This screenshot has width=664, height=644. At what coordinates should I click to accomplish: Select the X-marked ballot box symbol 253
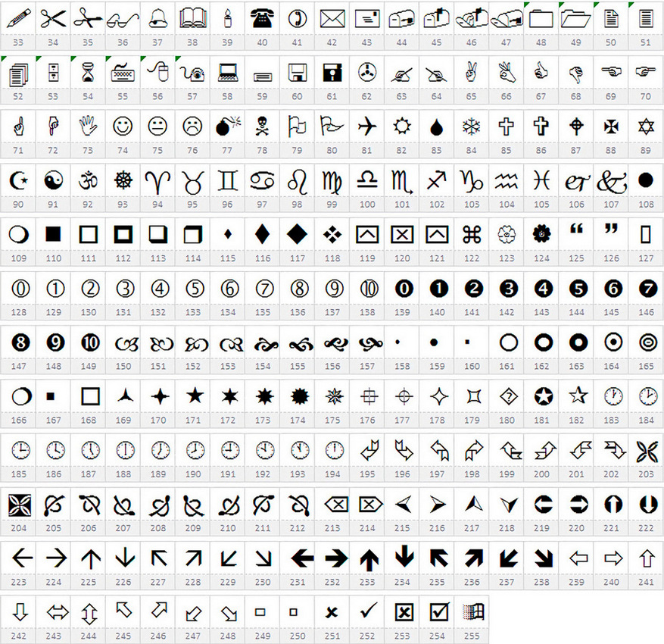pyautogui.click(x=402, y=611)
